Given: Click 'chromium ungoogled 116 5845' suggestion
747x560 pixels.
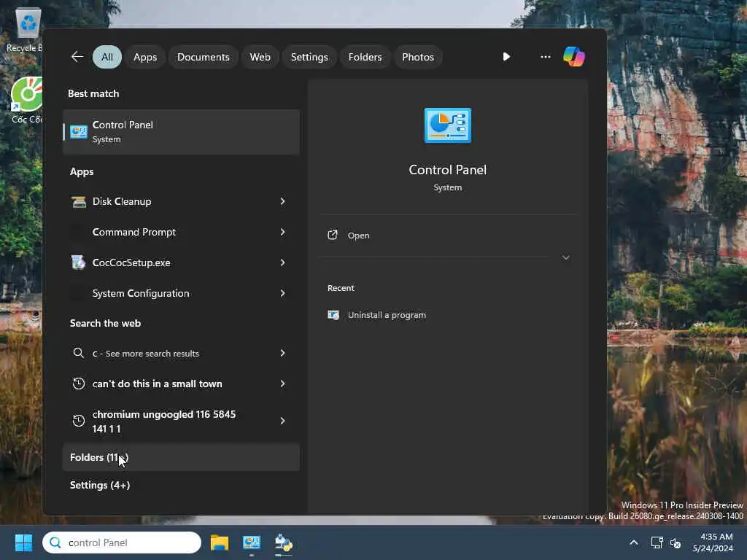Looking at the screenshot, I should [x=164, y=421].
